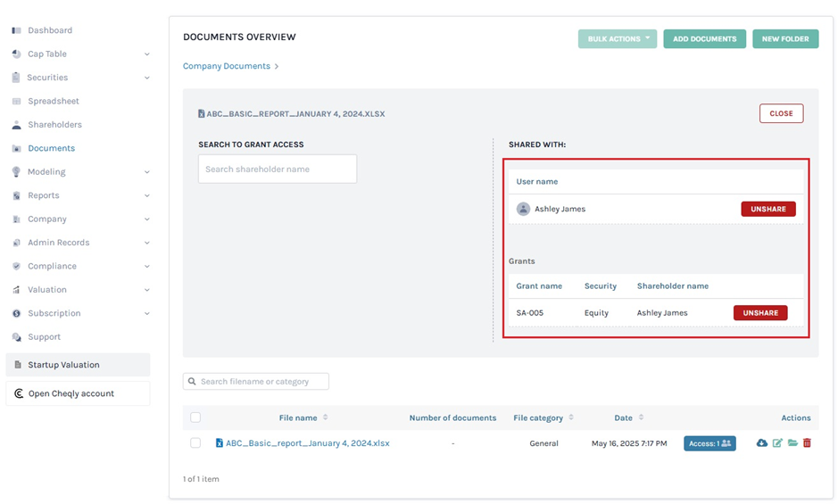Image resolution: width=838 pixels, height=504 pixels.
Task: Tick the select-all checkbox in table header
Action: pos(195,417)
